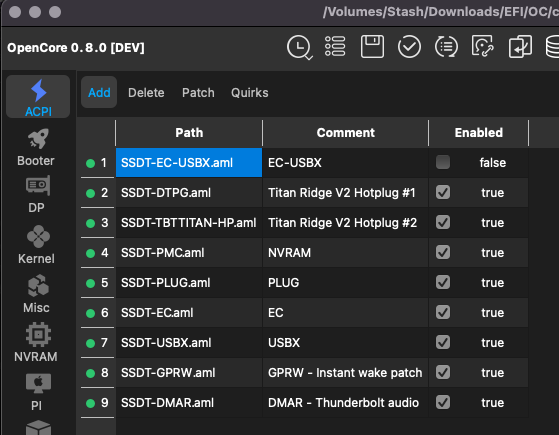This screenshot has height=435, width=559.
Task: Switch to the Add tab
Action: (99, 92)
